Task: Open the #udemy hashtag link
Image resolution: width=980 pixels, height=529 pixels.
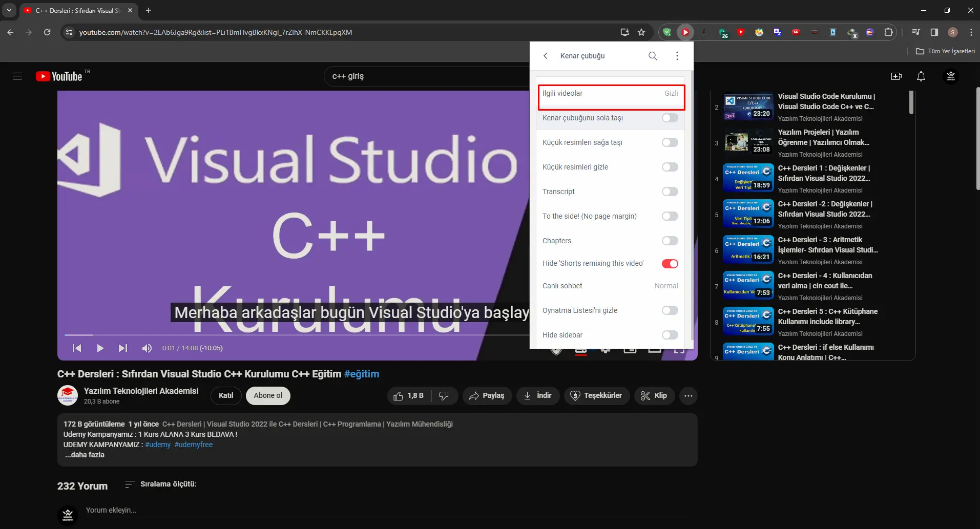Action: (158, 445)
